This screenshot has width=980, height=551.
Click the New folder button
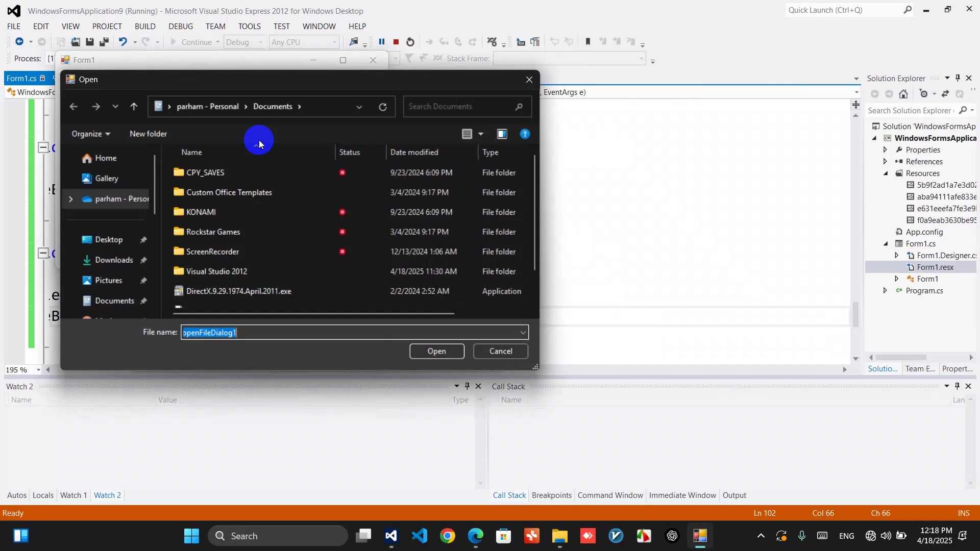(148, 134)
